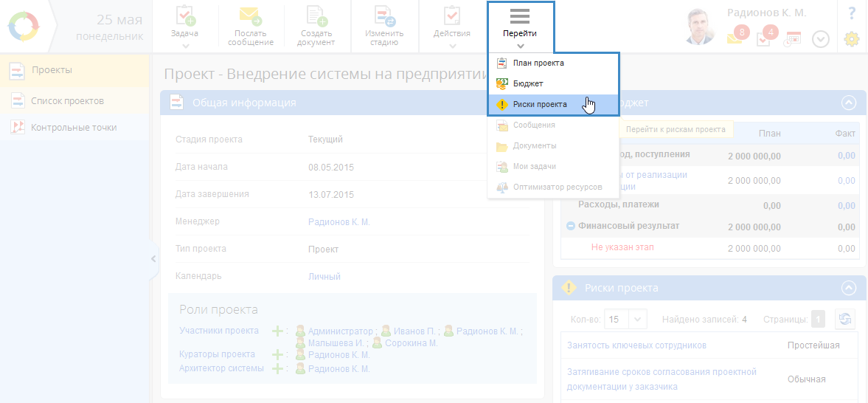Open Контрольные точки in sidebar
This screenshot has width=868, height=403.
74,128
